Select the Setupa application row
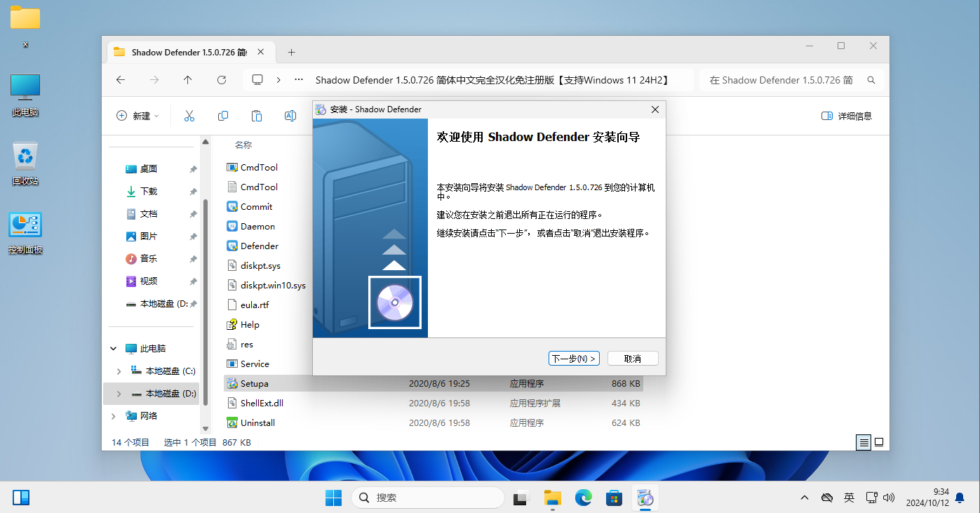 (x=433, y=384)
